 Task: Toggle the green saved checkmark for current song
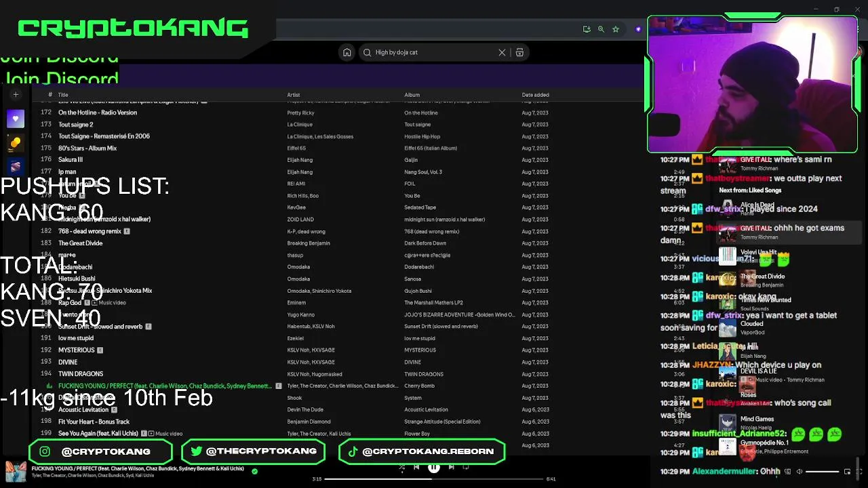tap(254, 471)
